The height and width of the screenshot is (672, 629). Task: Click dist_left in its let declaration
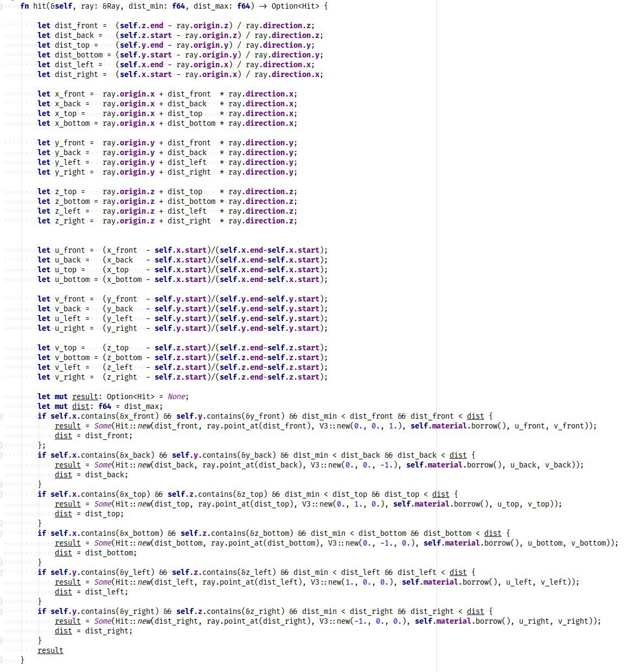tap(74, 65)
